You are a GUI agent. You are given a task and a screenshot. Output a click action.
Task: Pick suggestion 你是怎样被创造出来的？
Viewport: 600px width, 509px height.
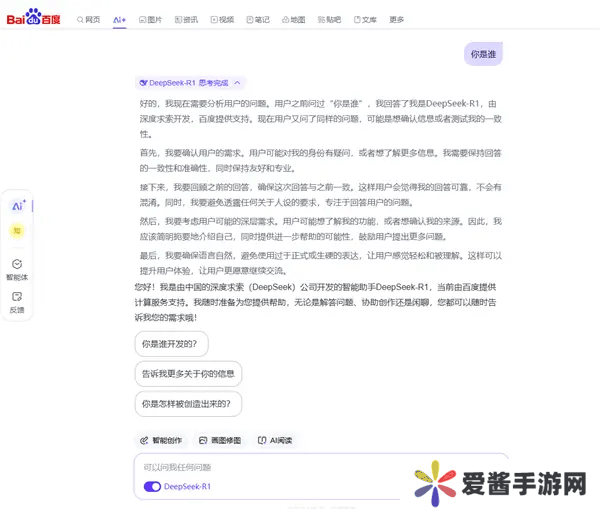[x=188, y=404]
